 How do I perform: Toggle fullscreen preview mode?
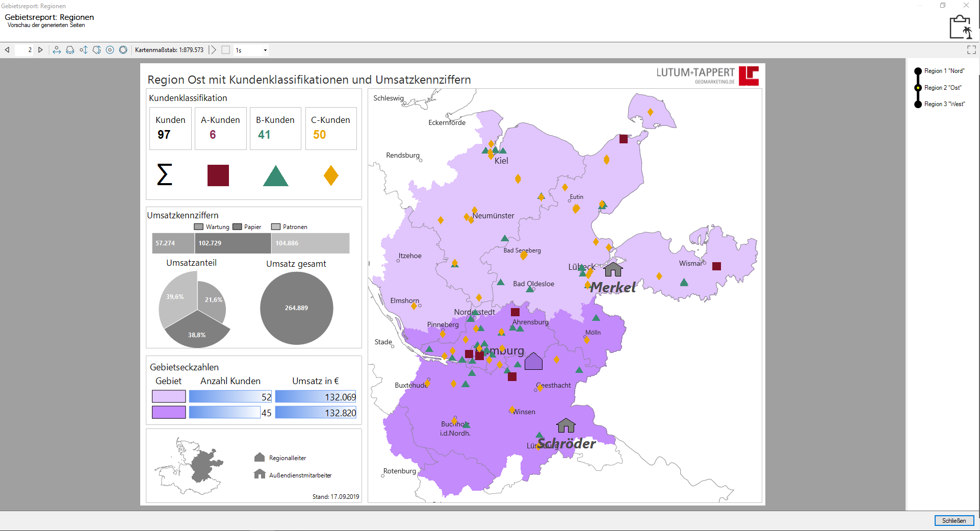[971, 50]
